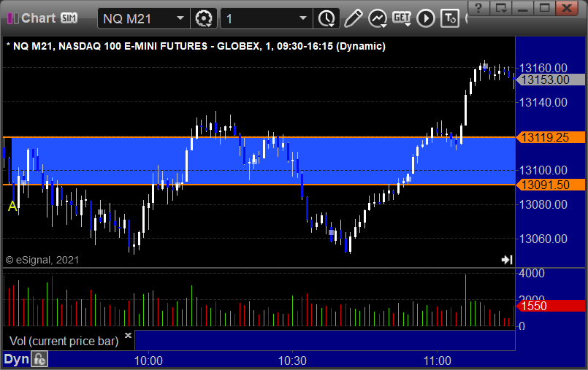Click the 13091.50 orange price marker
This screenshot has width=588, height=370.
[550, 185]
